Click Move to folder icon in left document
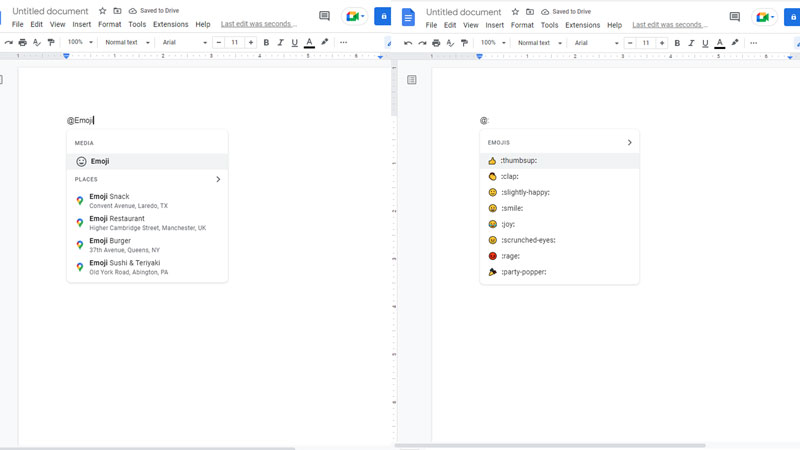This screenshot has height=450, width=800. tap(117, 11)
